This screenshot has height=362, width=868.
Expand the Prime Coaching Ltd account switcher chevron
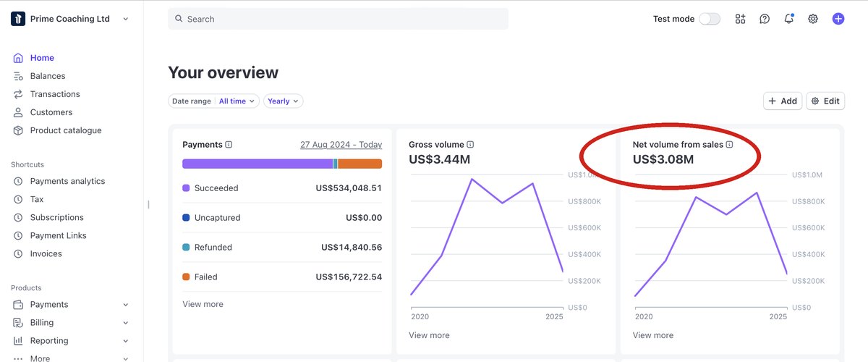coord(126,19)
